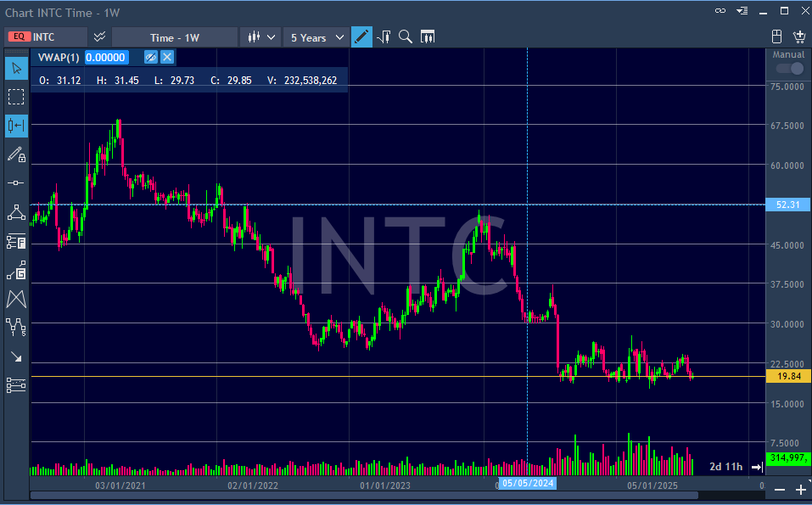Click the 05/05/2024 crosshair date label

tap(528, 483)
